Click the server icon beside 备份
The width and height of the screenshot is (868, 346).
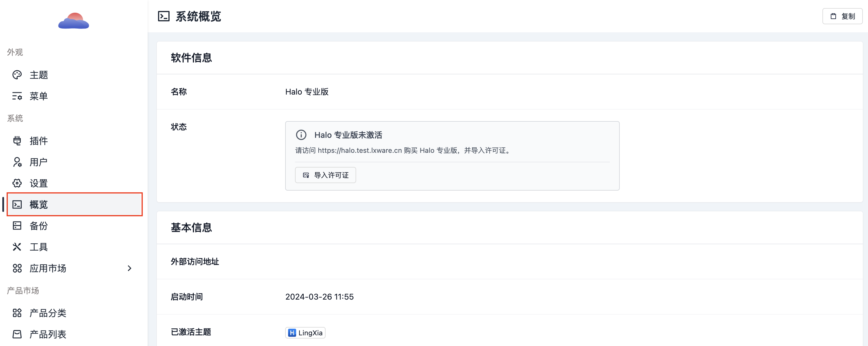click(x=17, y=226)
